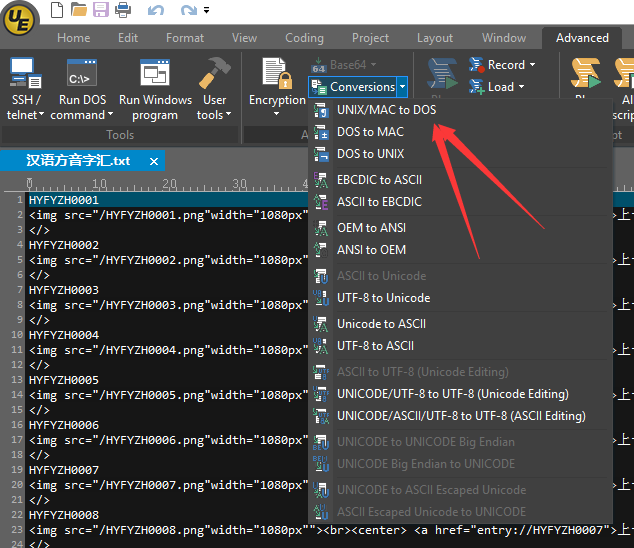Click the Run DOS command icon
This screenshot has height=548, width=634.
pyautogui.click(x=82, y=73)
